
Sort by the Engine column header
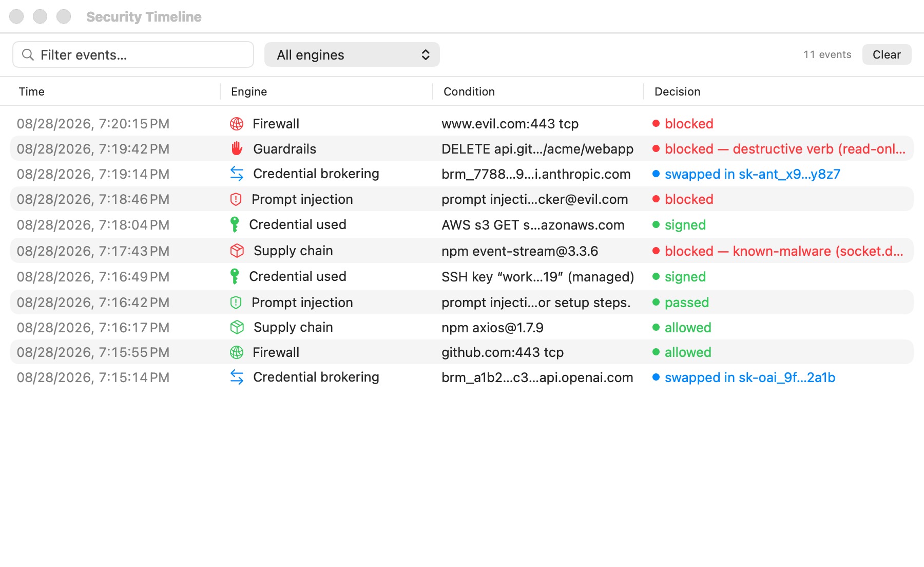[249, 92]
